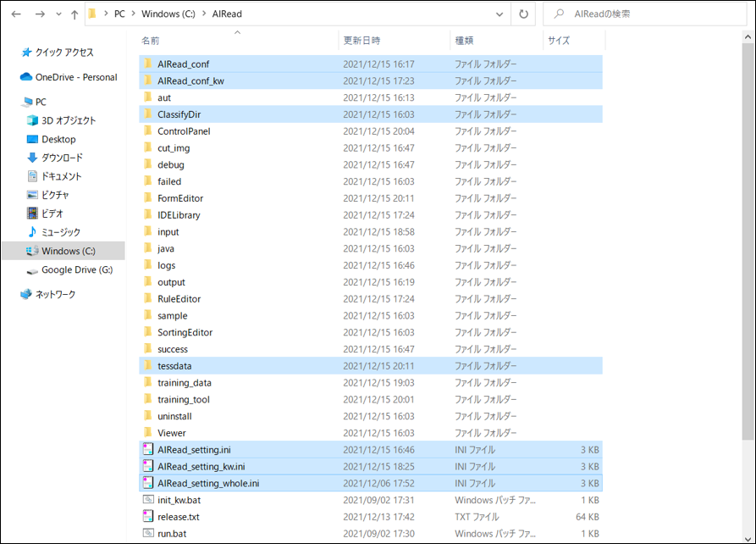Click the release.txt file icon
The width and height of the screenshot is (756, 544).
point(148,517)
